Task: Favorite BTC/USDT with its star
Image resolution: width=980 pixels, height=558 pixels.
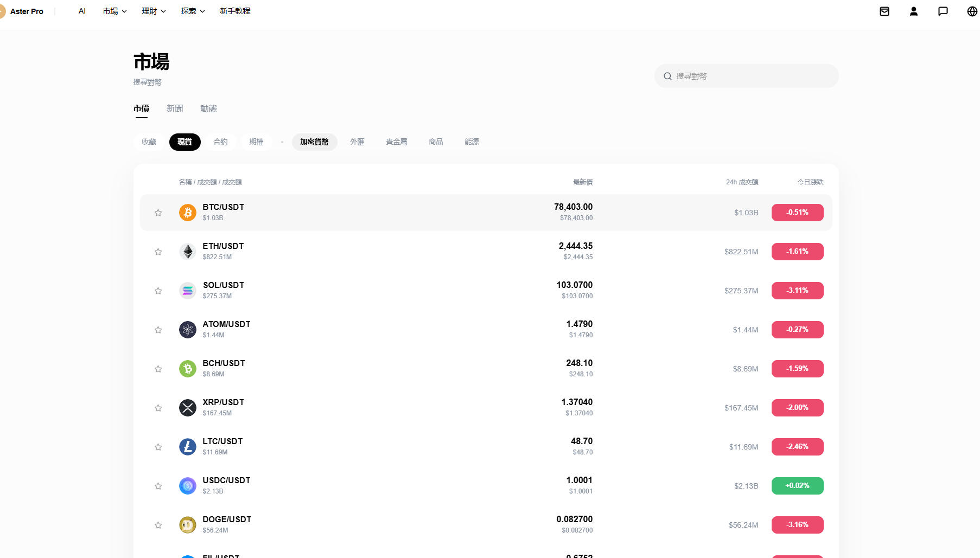Action: click(x=158, y=213)
